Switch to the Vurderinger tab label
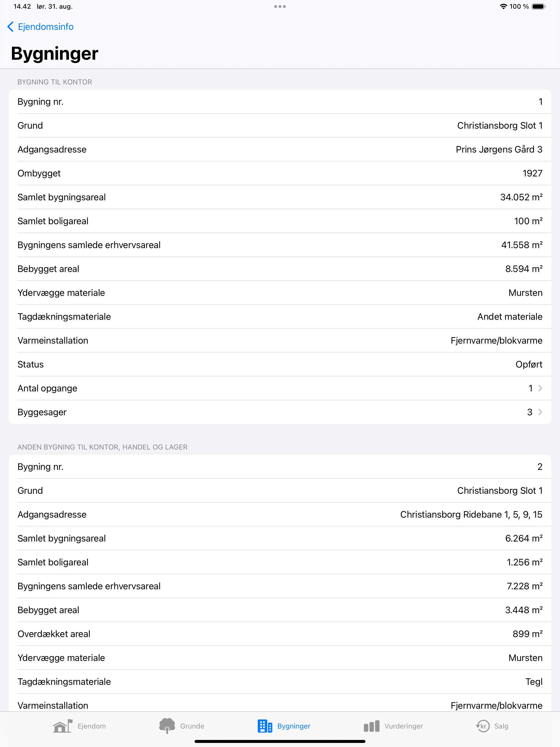The height and width of the screenshot is (747, 560). [403, 726]
